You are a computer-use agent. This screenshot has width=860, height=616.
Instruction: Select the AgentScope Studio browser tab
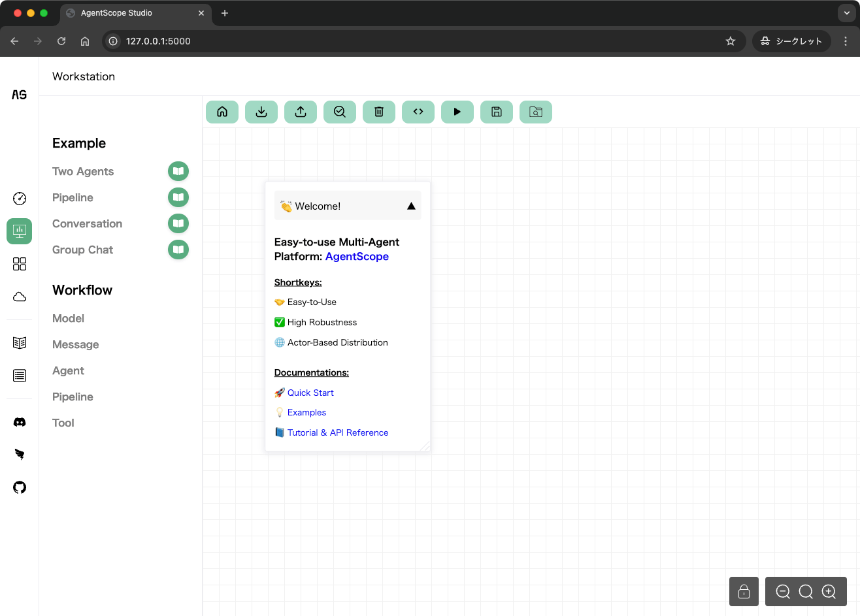135,13
